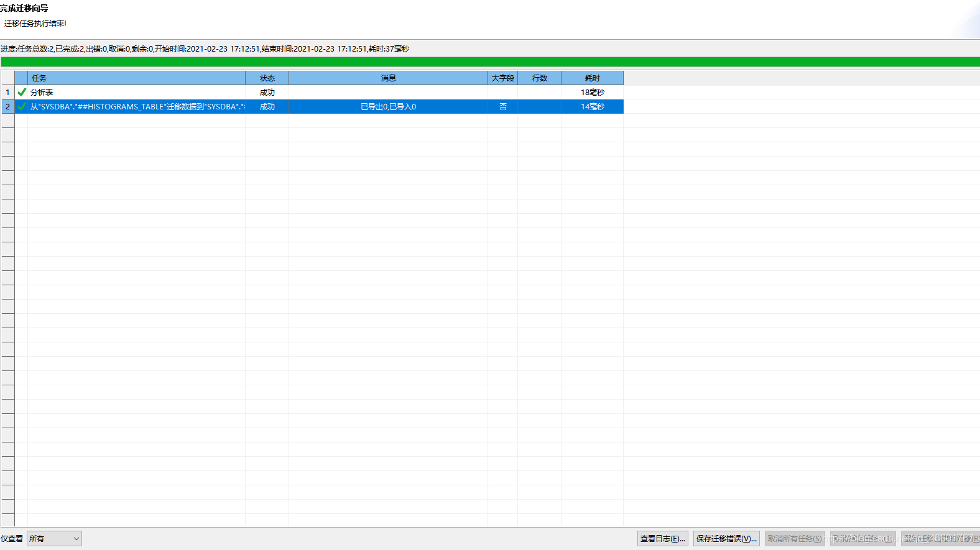
Task: Click the 查看日志(E)... button
Action: [x=663, y=539]
